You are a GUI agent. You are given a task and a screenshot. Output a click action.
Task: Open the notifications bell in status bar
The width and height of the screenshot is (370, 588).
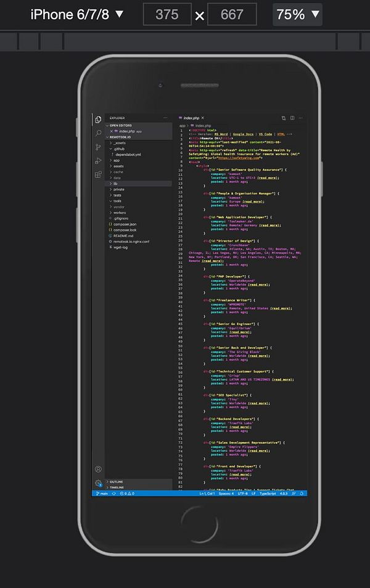(x=302, y=494)
